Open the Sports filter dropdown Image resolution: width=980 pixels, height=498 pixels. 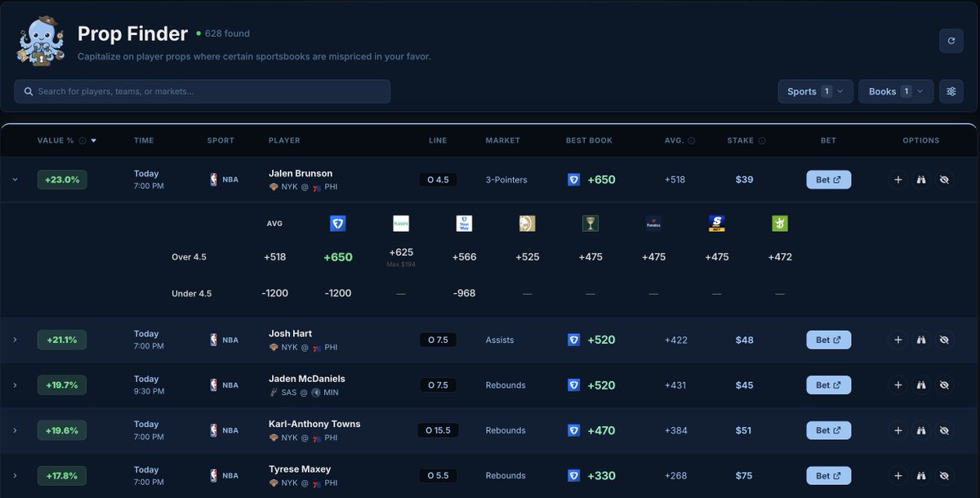[815, 91]
